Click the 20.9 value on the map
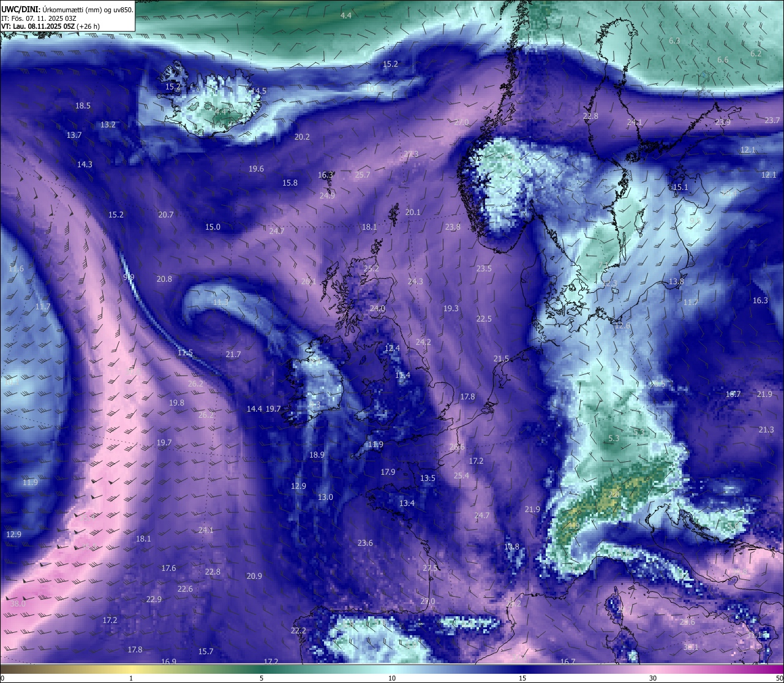Image resolution: width=784 pixels, height=683 pixels. [254, 576]
